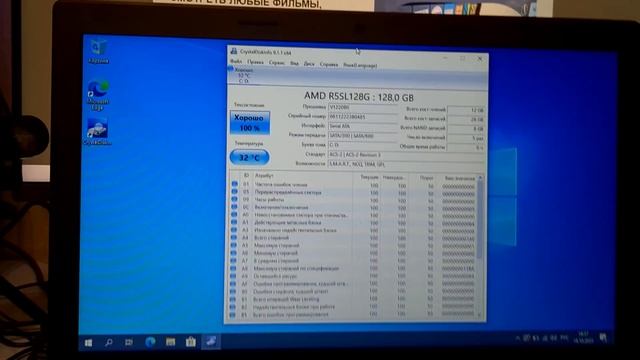Screen dimensions: 640x360
Task: Click the blue status icon of attribute A8
Action: 233,268
